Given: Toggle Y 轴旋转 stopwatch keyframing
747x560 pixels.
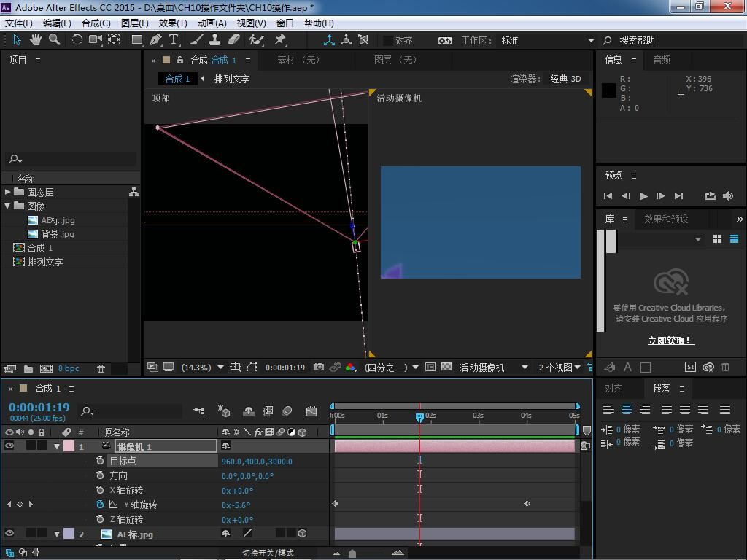Looking at the screenshot, I should 100,505.
